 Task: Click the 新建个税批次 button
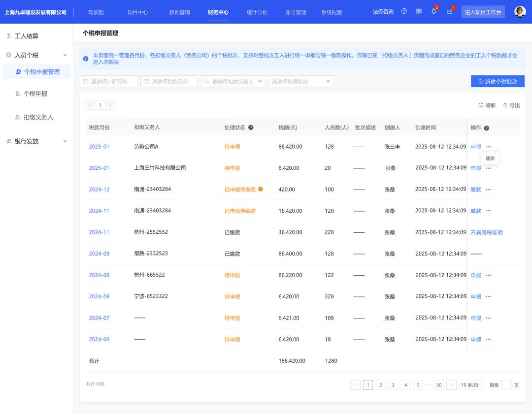tap(498, 82)
